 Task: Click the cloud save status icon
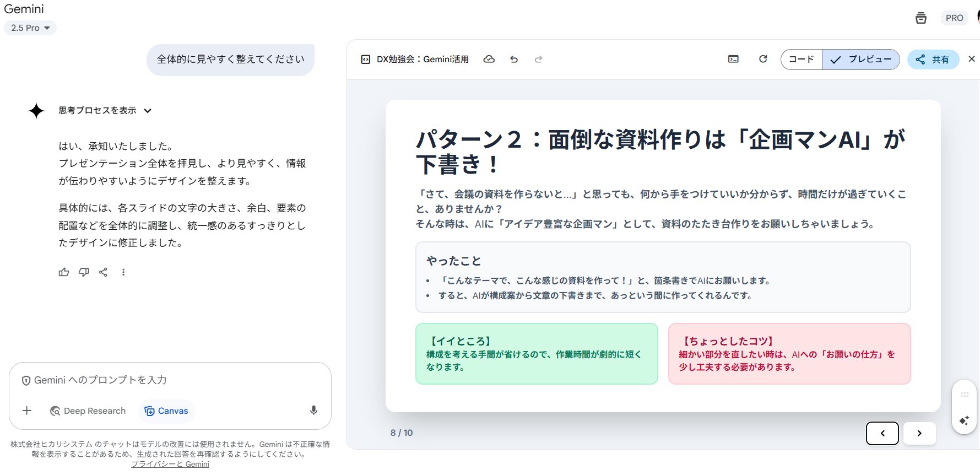(x=489, y=59)
